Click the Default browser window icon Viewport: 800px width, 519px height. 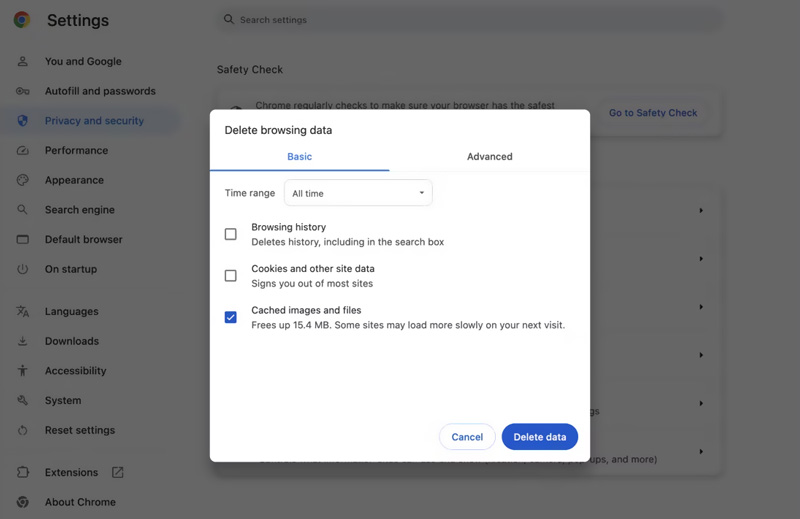[x=22, y=239]
